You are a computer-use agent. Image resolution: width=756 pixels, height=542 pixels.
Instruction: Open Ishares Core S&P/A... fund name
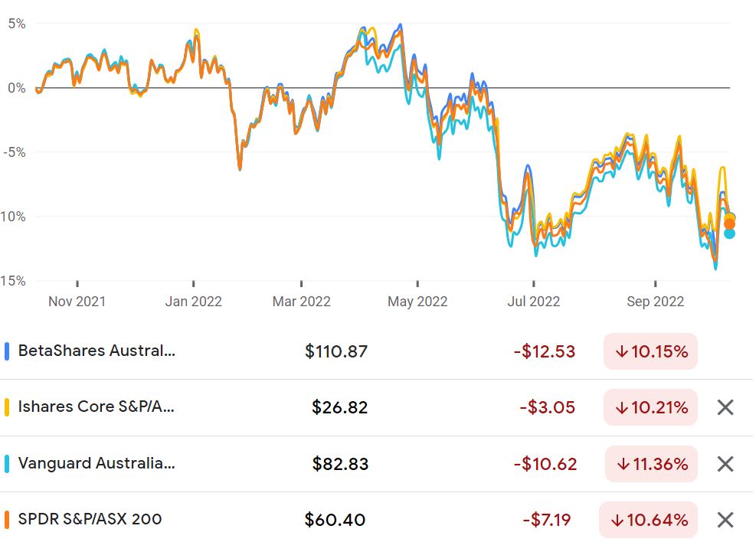pyautogui.click(x=96, y=406)
